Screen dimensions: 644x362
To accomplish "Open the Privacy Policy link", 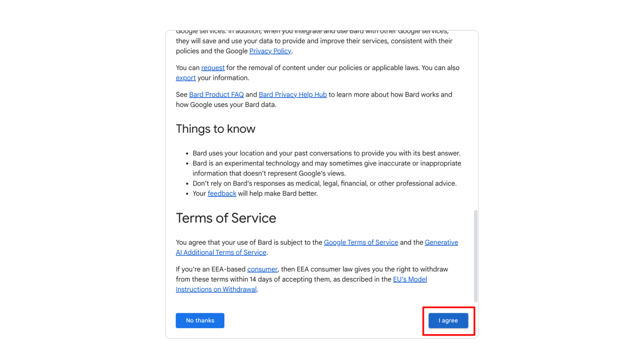I will click(270, 51).
